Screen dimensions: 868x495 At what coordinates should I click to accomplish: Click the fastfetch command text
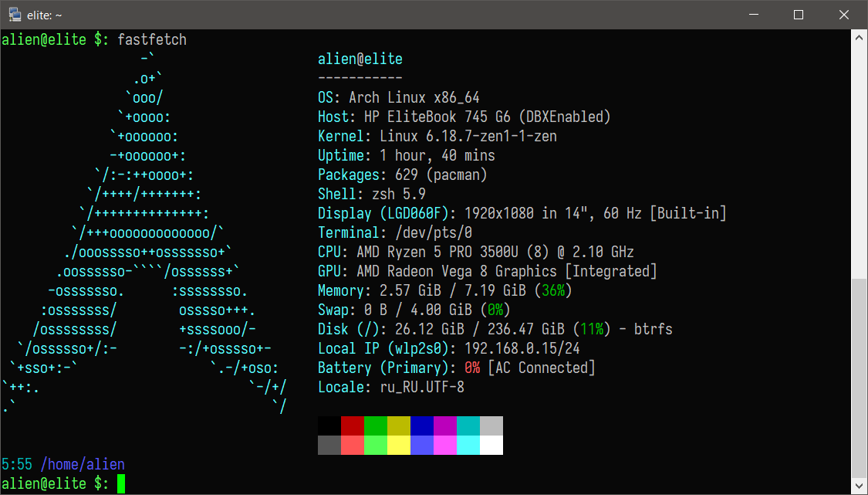(152, 39)
